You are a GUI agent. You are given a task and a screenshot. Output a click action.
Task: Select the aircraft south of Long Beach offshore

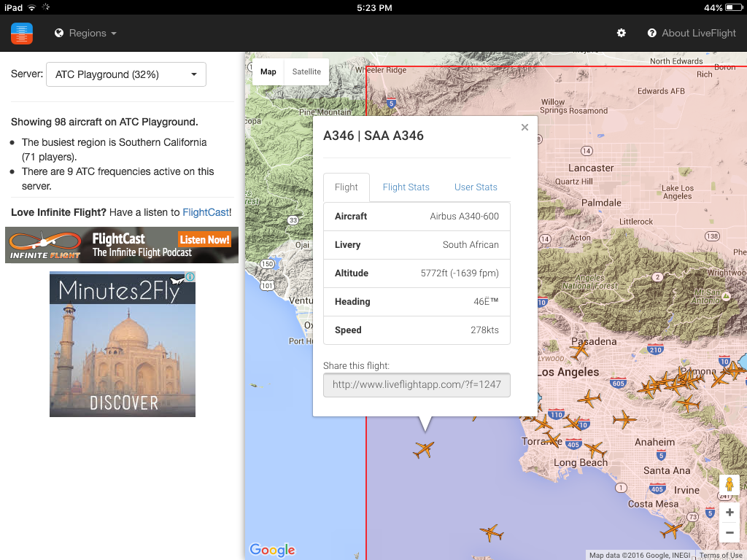491,532
